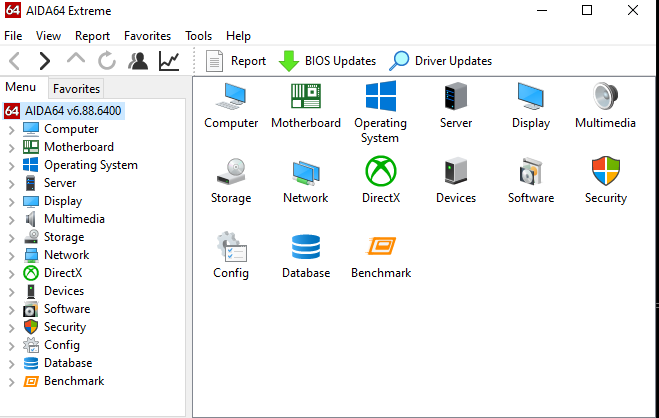Expand the Network tree node
Viewport: 659px width, 418px height.
(11, 256)
